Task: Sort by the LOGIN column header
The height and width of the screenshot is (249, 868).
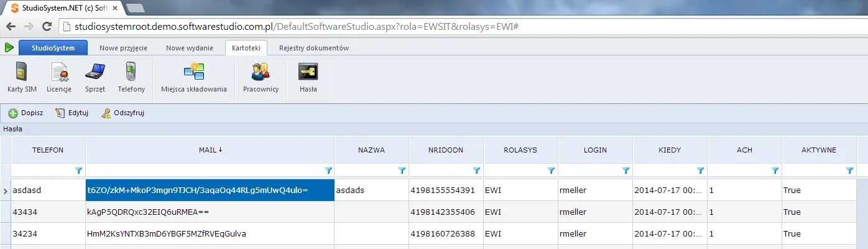Action: coord(595,150)
